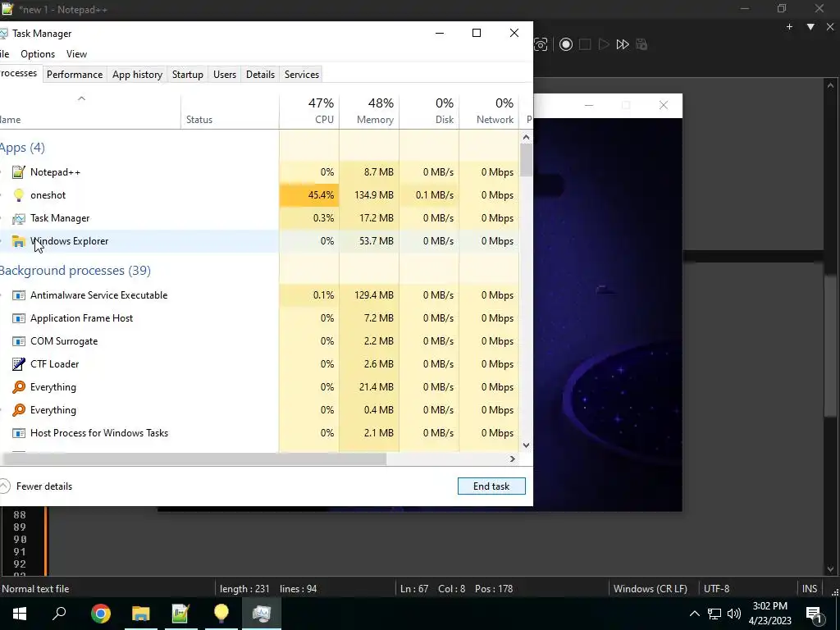840x630 pixels.
Task: Select the Task Manager process icon in Apps
Action: click(19, 218)
